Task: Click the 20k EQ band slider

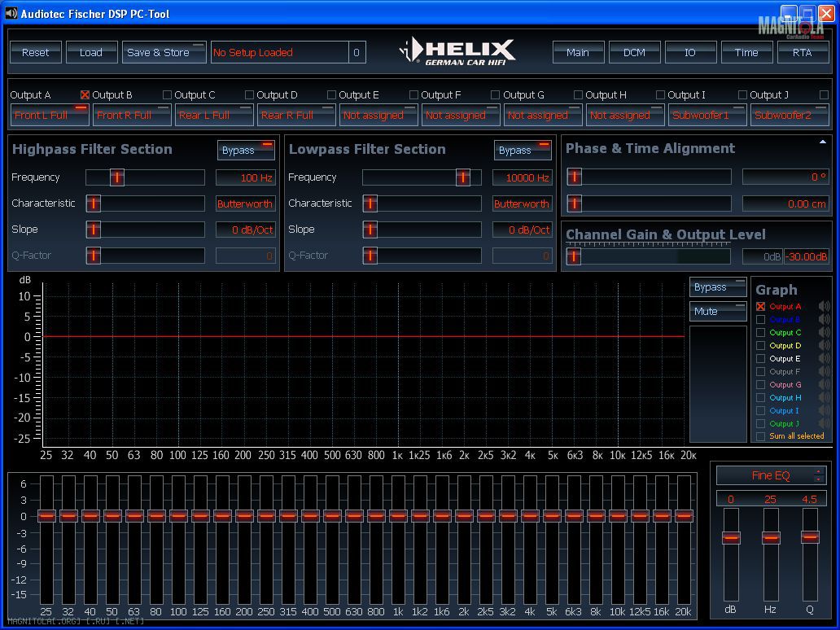Action: click(684, 516)
